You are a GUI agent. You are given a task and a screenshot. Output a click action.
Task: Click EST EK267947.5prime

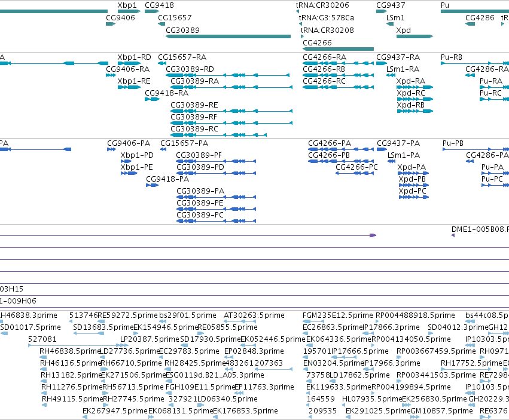tap(115, 411)
